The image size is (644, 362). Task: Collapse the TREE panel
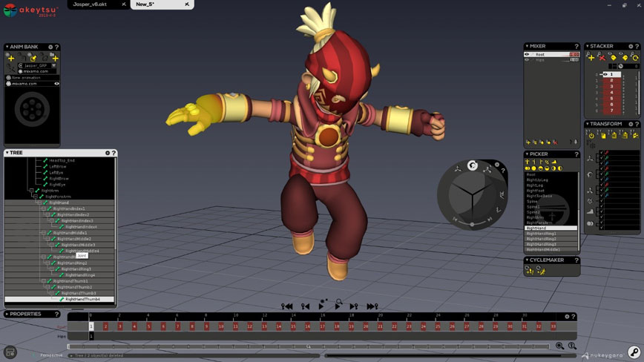[x=7, y=153]
